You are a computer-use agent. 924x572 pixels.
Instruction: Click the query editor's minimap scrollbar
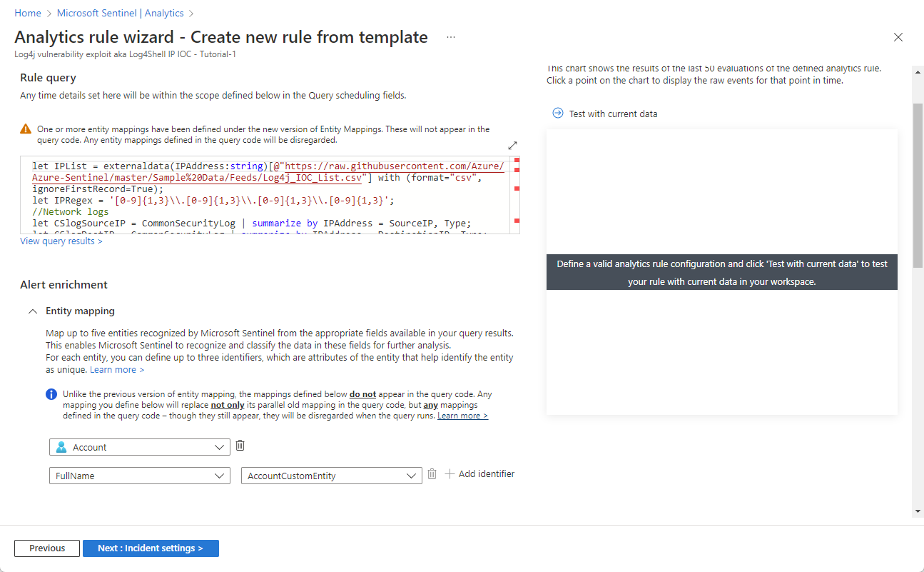[x=516, y=195]
